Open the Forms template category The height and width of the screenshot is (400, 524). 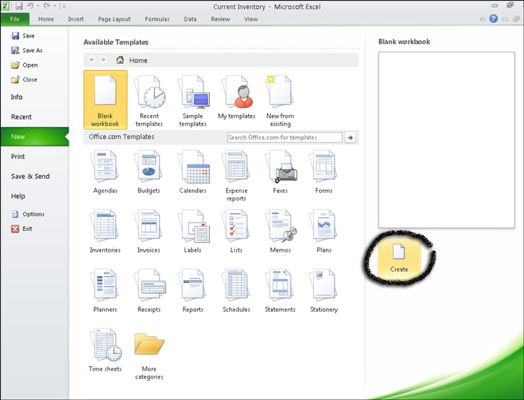pos(324,172)
